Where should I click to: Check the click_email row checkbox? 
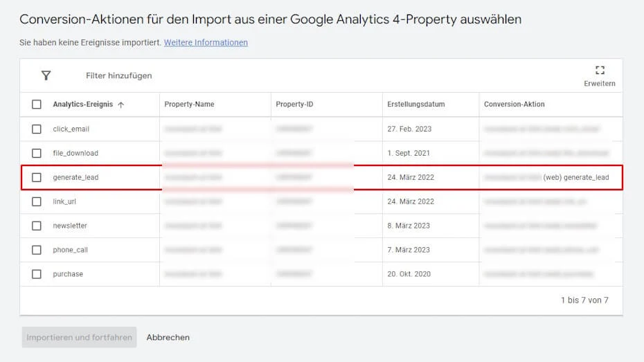point(37,129)
